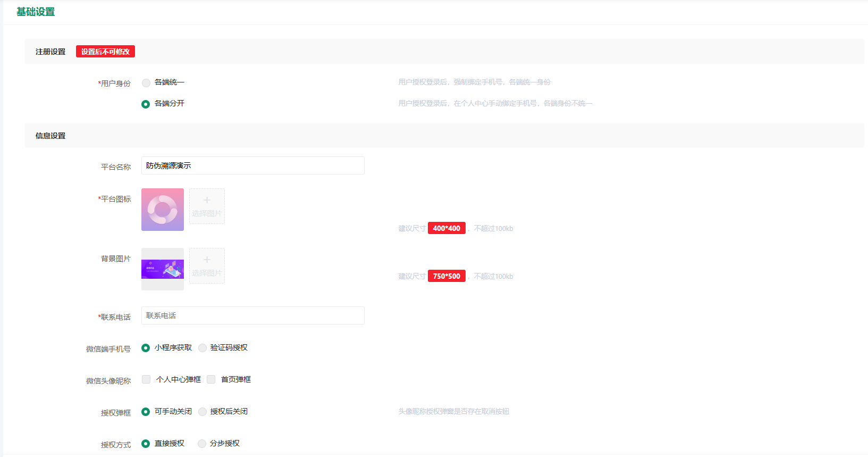Select the 各端统一 user identity radio
This screenshot has width=868, height=457.
point(146,82)
